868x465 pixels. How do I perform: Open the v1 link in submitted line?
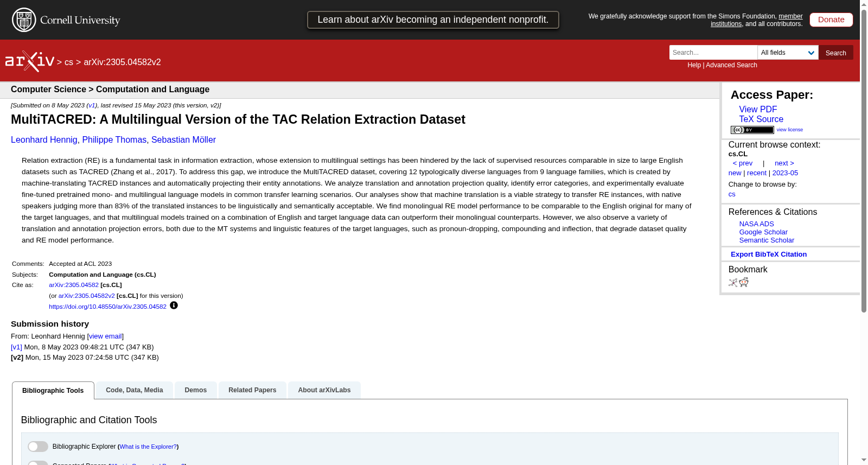(92, 105)
